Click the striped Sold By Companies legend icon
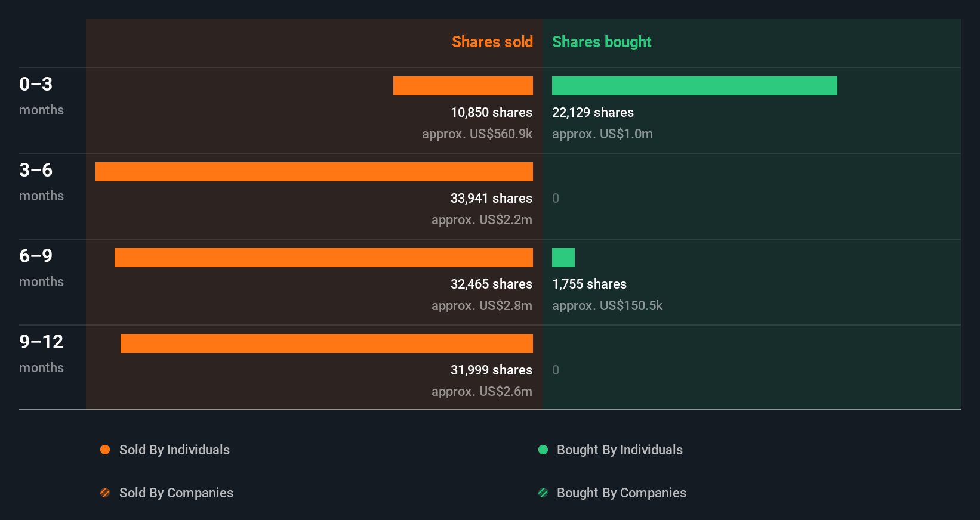Viewport: 980px width, 520px height. click(105, 493)
